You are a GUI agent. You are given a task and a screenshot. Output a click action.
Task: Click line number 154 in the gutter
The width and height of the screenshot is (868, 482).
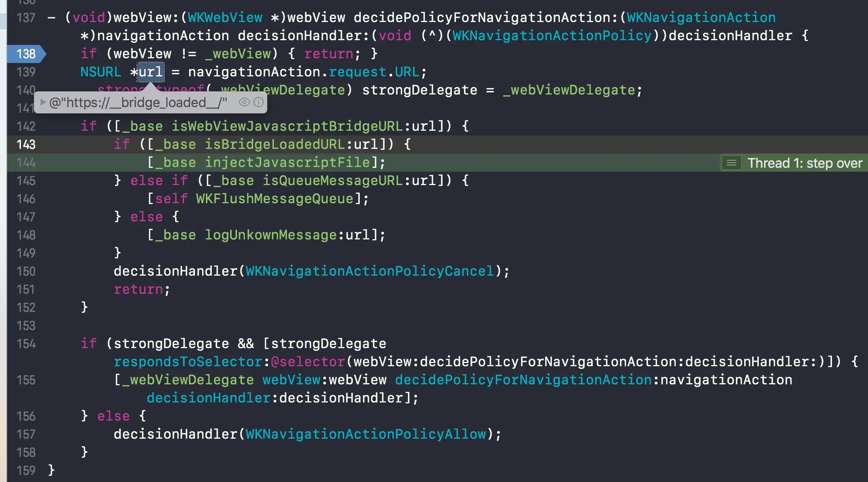point(26,344)
